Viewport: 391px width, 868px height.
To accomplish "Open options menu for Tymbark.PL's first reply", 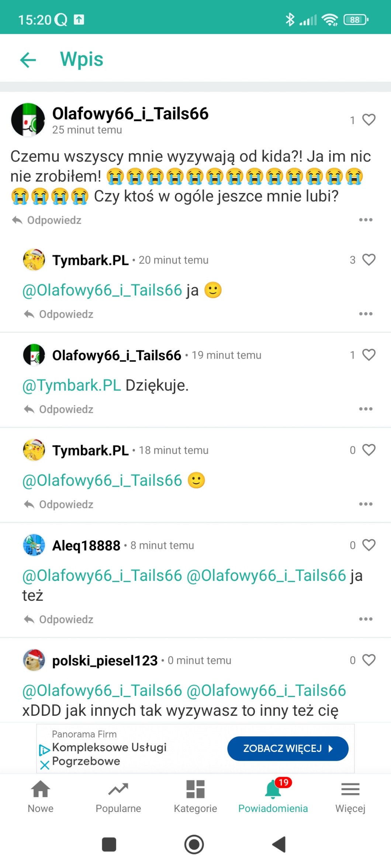I will pos(366,314).
